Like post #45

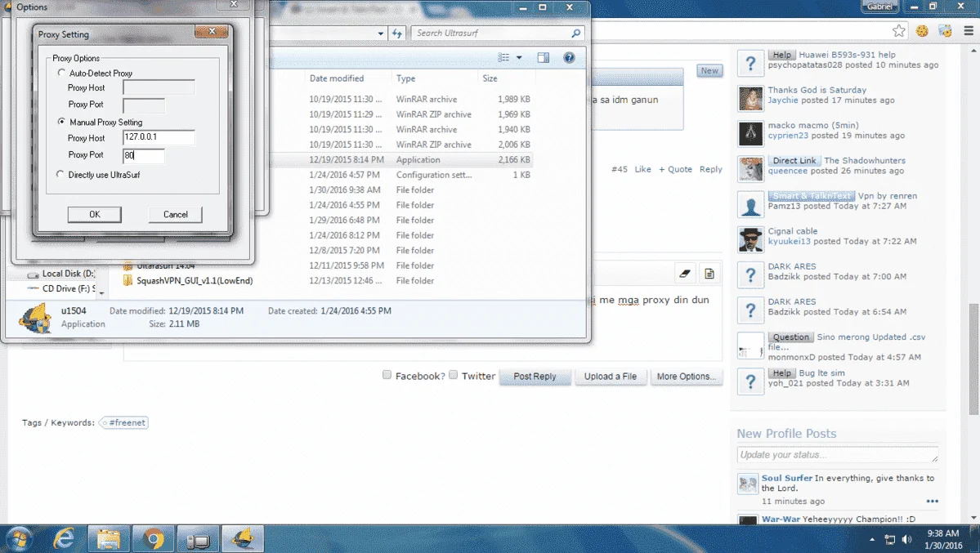click(642, 169)
